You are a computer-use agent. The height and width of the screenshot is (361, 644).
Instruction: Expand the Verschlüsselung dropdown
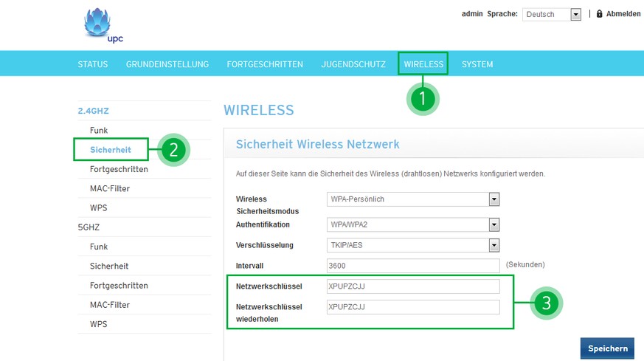[x=413, y=245]
